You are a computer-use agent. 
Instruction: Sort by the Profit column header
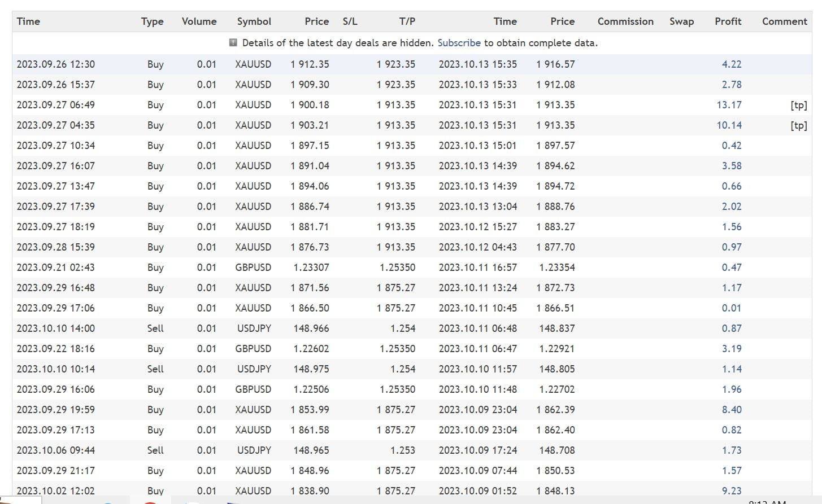pos(728,21)
